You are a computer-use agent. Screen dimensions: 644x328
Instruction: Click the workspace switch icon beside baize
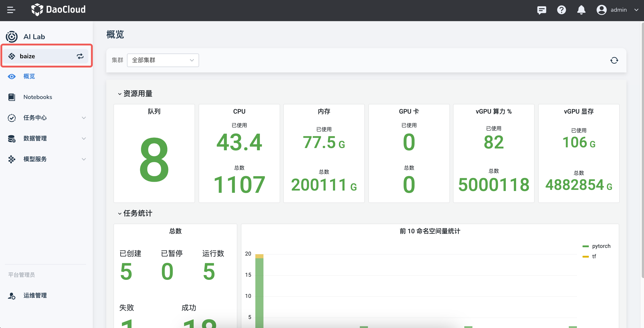pos(80,56)
